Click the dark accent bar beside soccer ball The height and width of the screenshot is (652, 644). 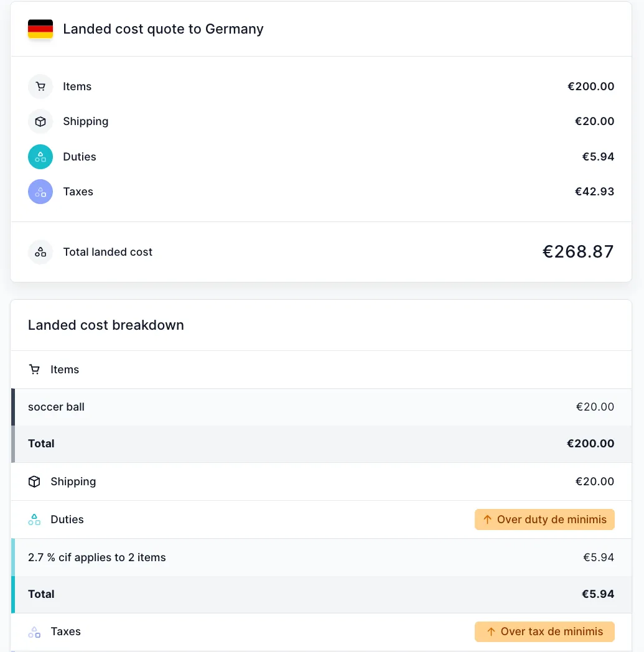[x=12, y=407]
